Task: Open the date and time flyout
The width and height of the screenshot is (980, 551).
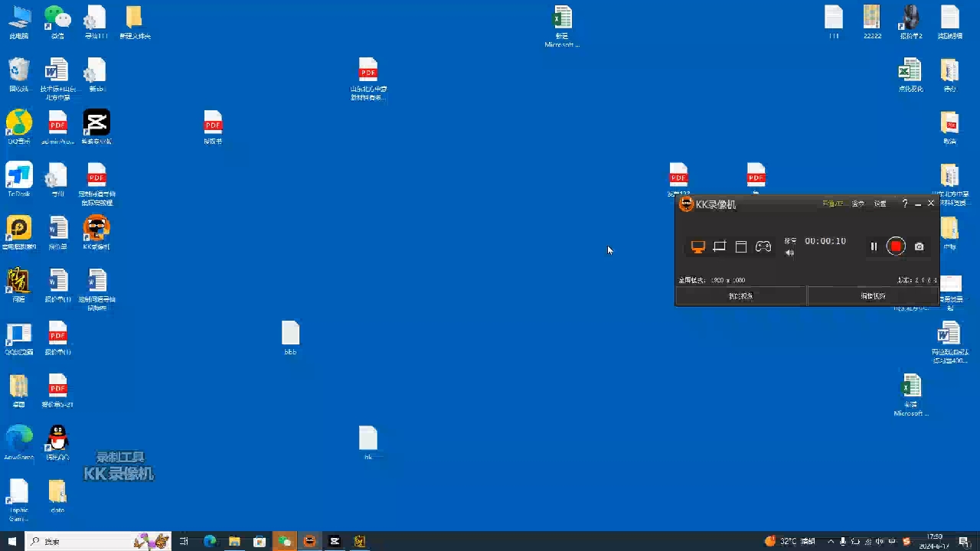Action: [935, 541]
